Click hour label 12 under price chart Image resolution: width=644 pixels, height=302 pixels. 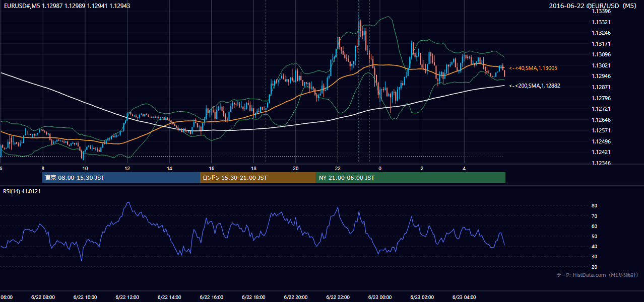click(x=127, y=169)
